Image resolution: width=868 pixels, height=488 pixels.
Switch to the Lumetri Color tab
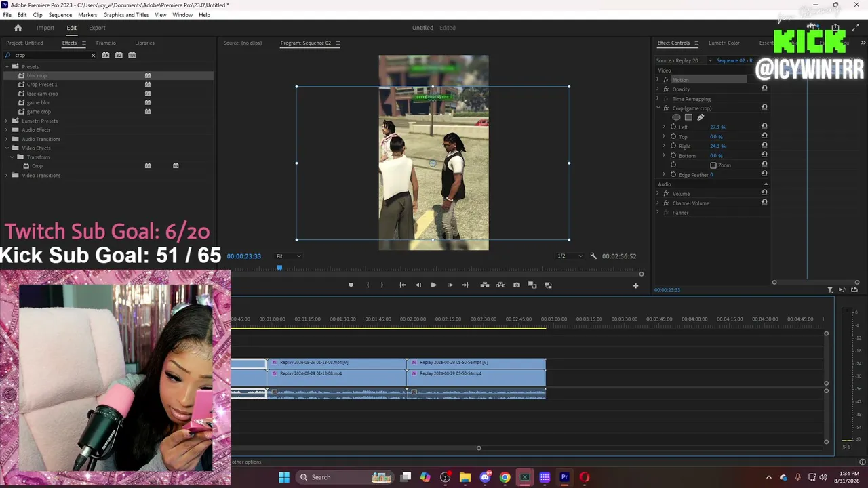click(x=724, y=43)
